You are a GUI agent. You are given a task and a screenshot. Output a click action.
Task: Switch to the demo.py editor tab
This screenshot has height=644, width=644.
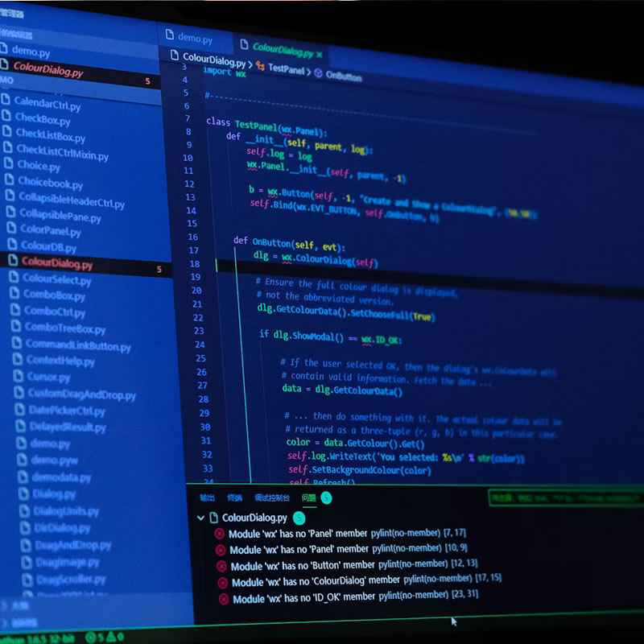(188, 37)
